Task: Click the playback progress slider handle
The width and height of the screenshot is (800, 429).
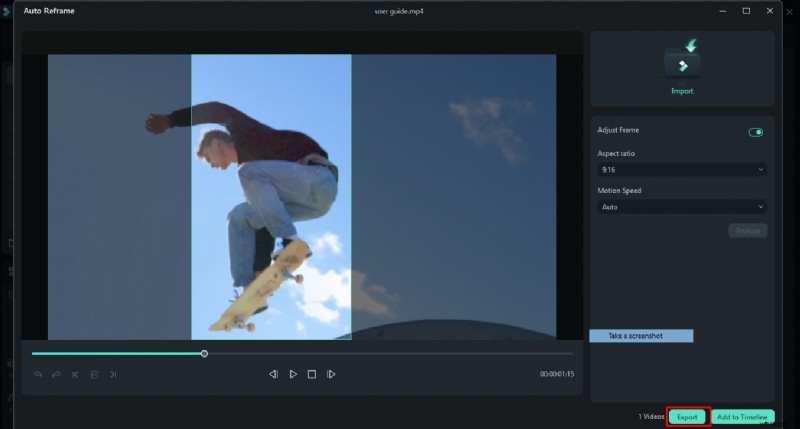Action: 204,354
